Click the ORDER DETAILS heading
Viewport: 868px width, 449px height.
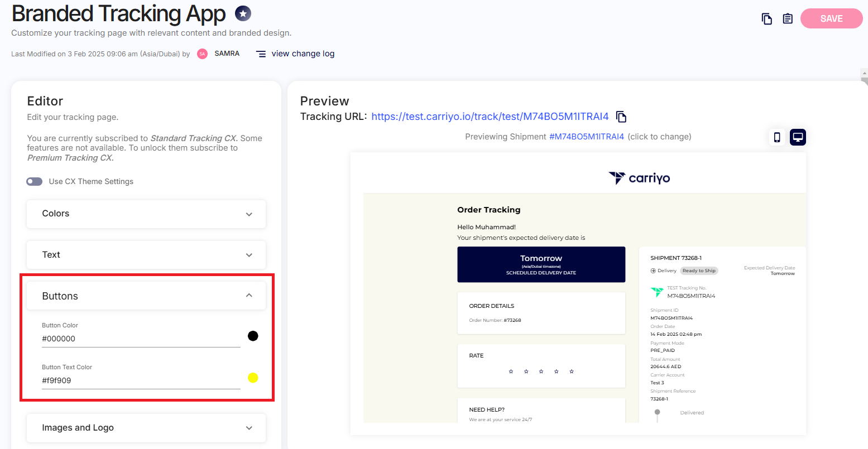point(492,306)
